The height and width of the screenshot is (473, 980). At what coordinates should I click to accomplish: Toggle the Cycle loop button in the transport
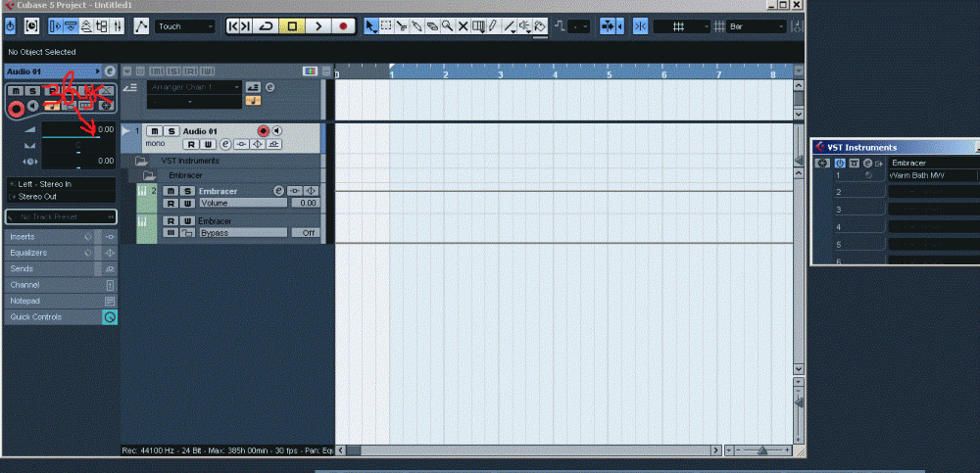pos(267,26)
